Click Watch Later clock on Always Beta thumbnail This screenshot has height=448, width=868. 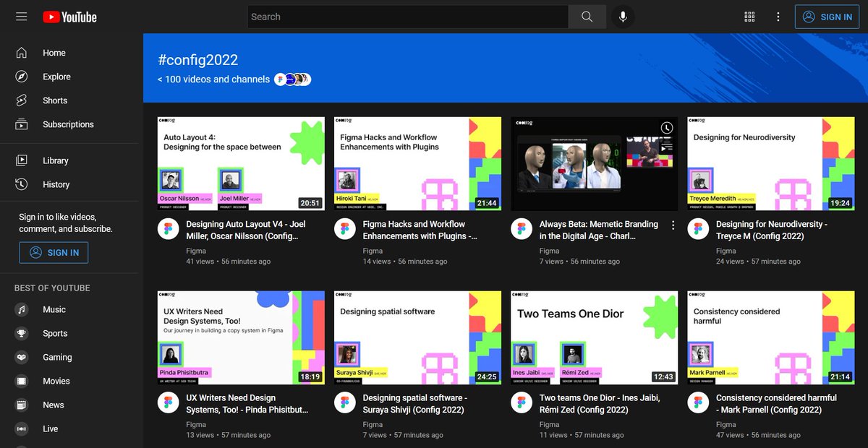coord(666,129)
